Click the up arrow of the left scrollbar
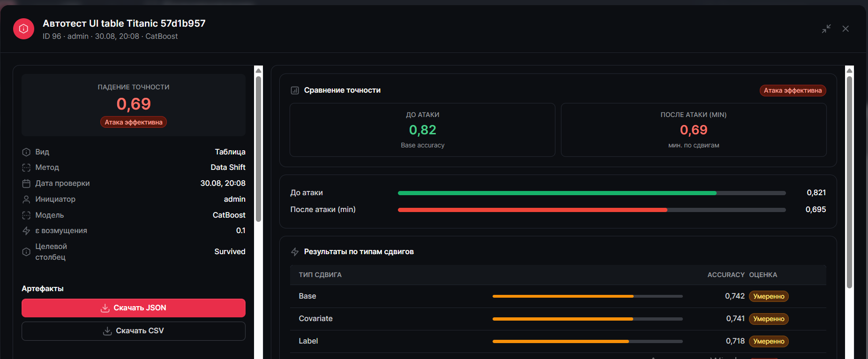Image resolution: width=868 pixels, height=359 pixels. (258, 70)
